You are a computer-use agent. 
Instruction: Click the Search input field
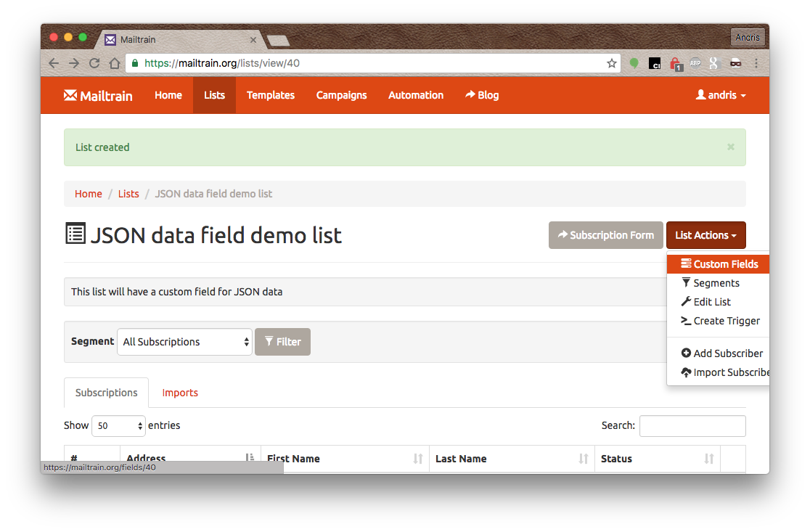[692, 425]
